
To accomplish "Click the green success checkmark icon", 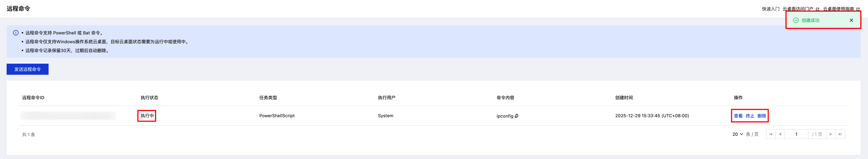I will 795,20.
